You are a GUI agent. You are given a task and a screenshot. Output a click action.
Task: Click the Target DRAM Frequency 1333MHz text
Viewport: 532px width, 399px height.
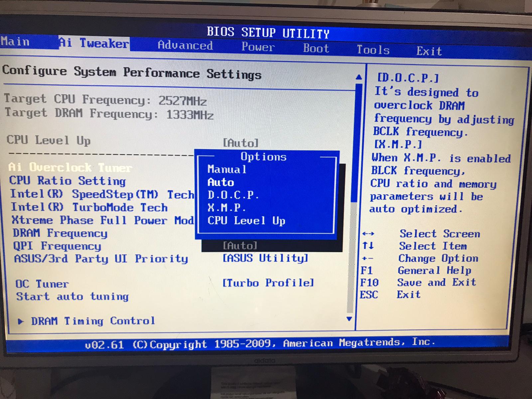(109, 114)
